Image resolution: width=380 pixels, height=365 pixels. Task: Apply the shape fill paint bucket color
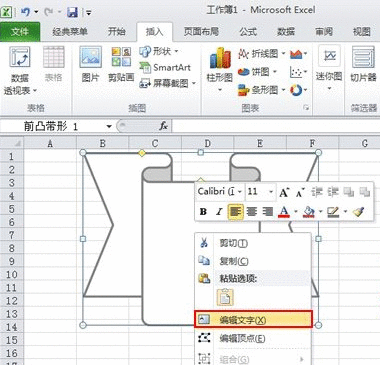tap(309, 212)
